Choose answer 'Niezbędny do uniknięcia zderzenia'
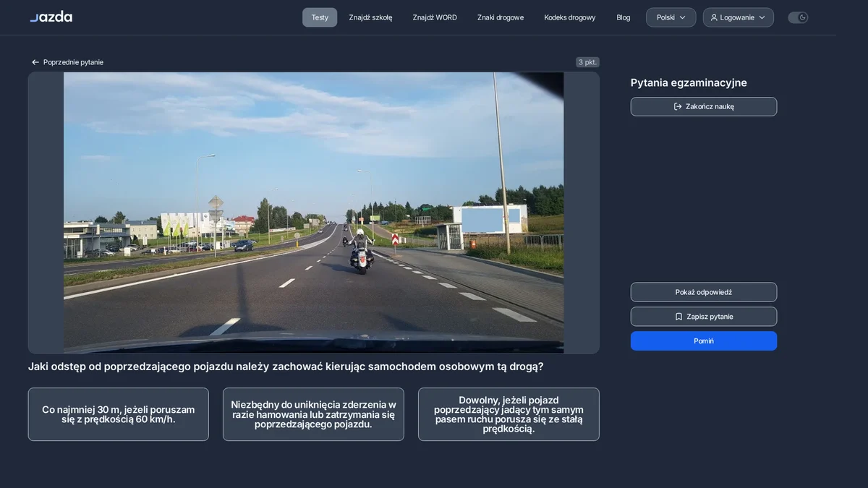This screenshot has width=868, height=488. click(x=313, y=414)
